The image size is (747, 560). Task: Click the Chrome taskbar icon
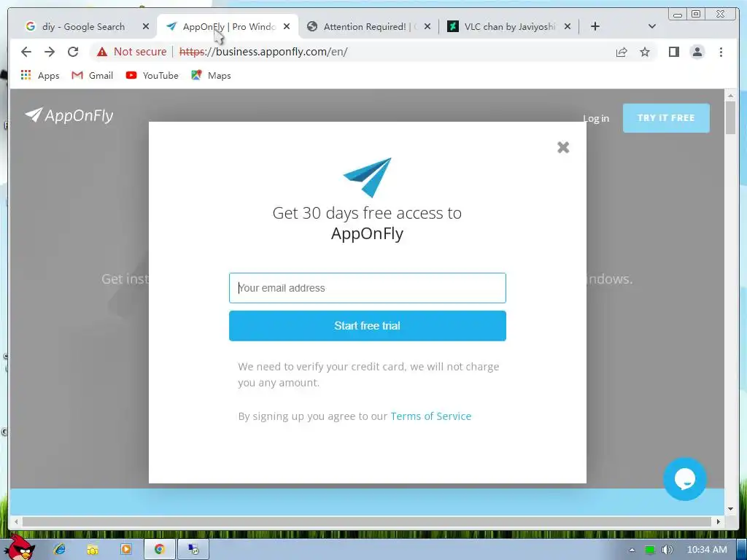[x=160, y=549]
